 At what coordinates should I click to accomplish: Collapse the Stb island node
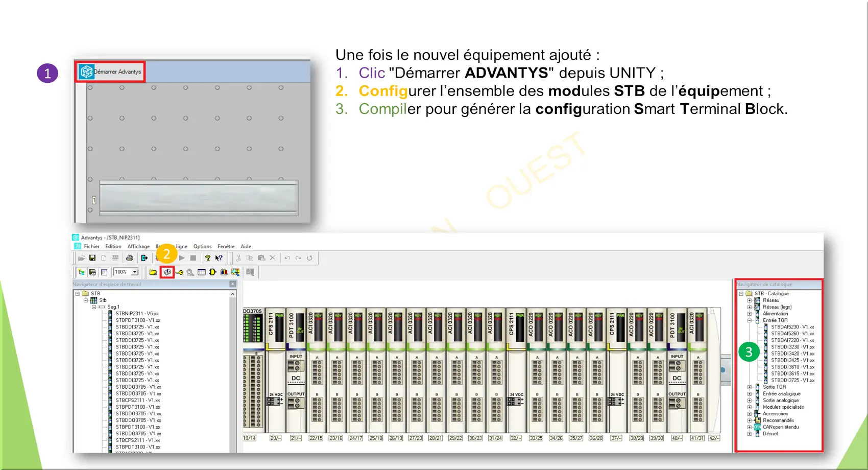click(x=86, y=300)
